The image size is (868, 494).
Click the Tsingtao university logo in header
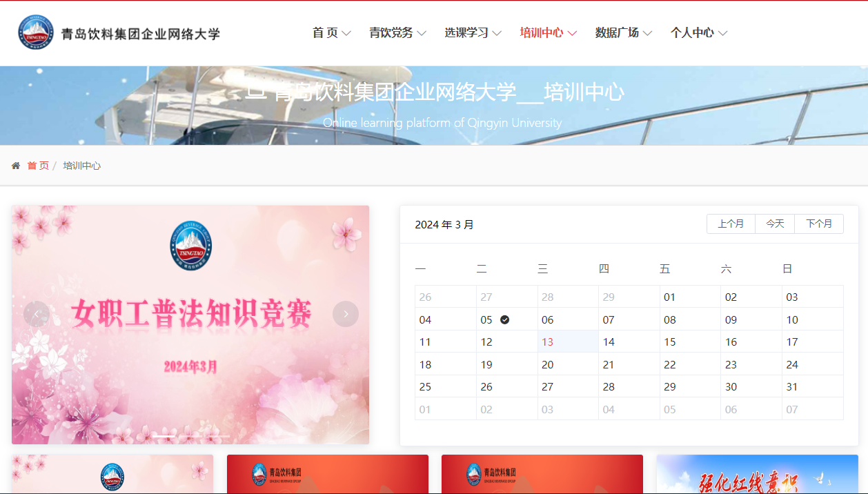(36, 32)
